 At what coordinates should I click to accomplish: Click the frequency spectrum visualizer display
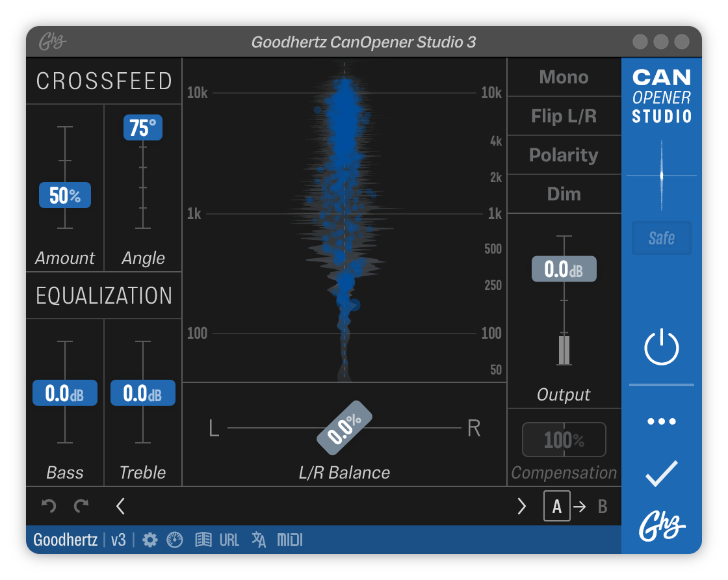(344, 220)
